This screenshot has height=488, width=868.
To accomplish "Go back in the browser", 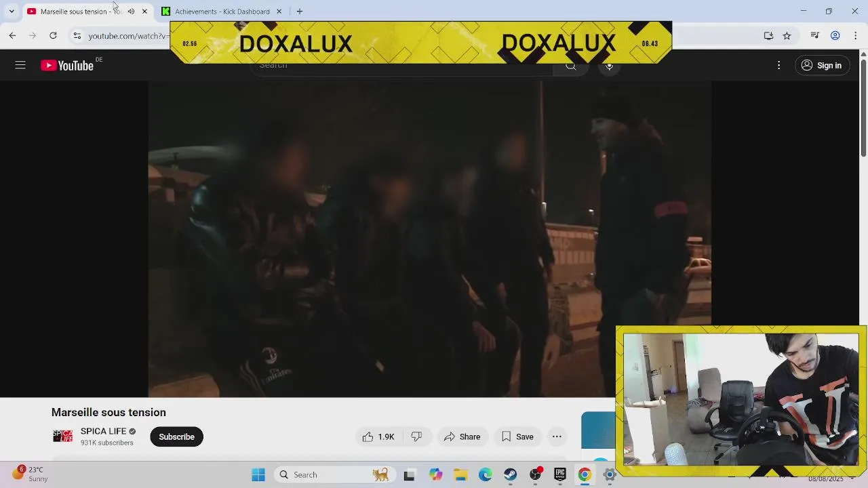I will coord(12,35).
